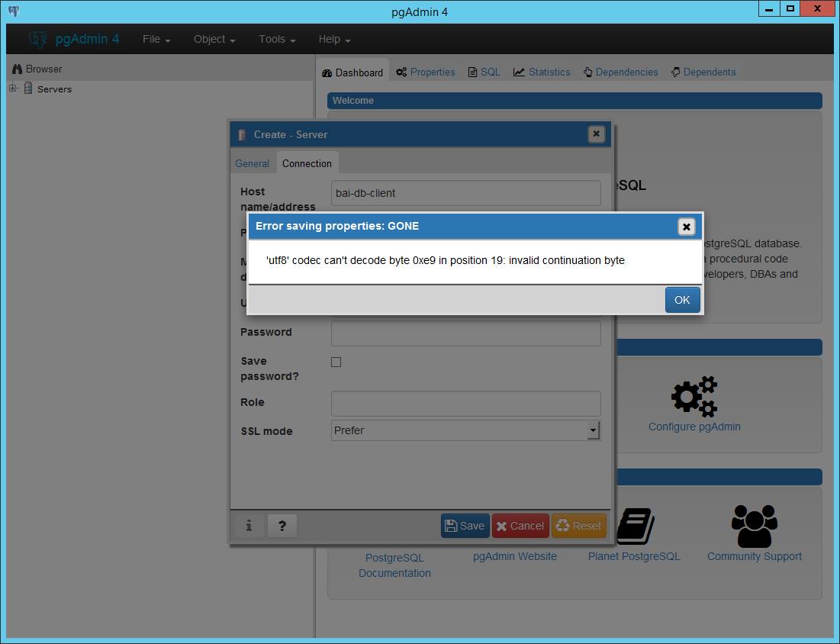This screenshot has height=644, width=840.
Task: Open the Object menu
Action: tap(214, 39)
